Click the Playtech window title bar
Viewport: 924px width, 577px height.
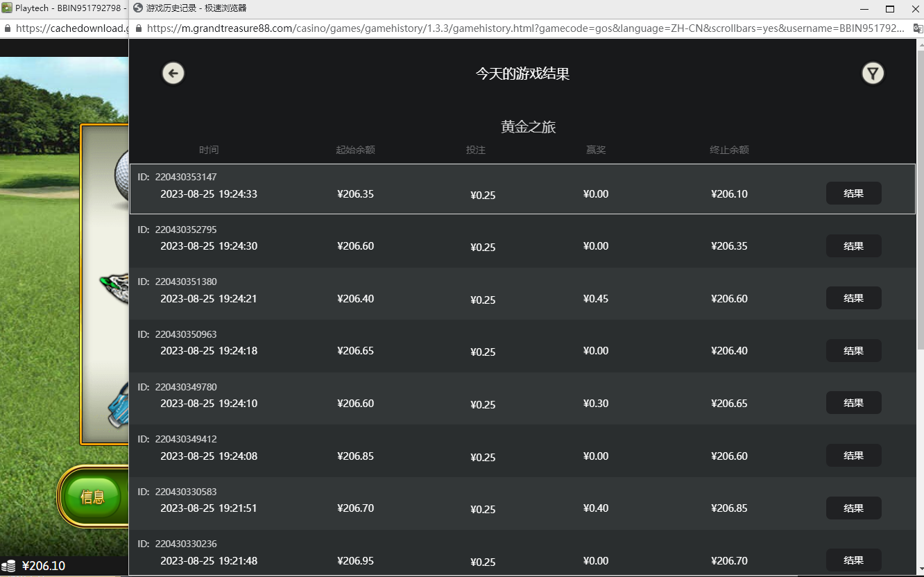tap(64, 8)
